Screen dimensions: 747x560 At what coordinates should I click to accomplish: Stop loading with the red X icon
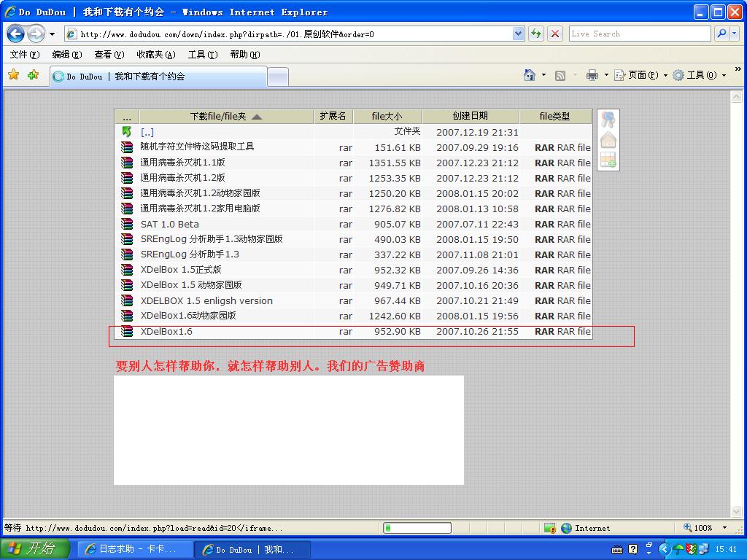tap(555, 34)
